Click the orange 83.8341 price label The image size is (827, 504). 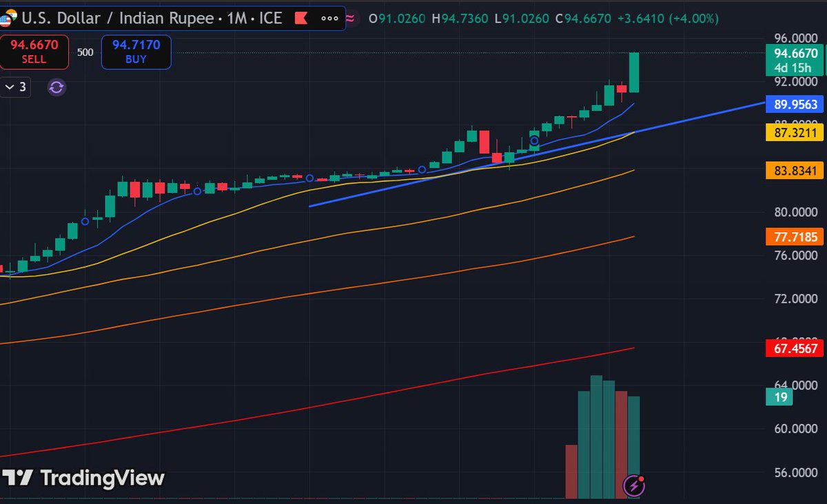[x=795, y=170]
